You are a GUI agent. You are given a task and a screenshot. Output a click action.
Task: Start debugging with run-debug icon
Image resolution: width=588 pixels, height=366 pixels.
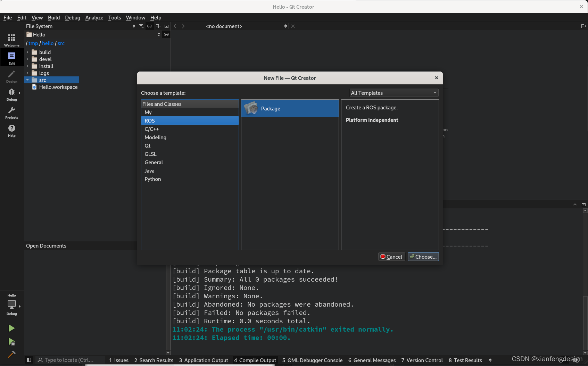(x=11, y=342)
